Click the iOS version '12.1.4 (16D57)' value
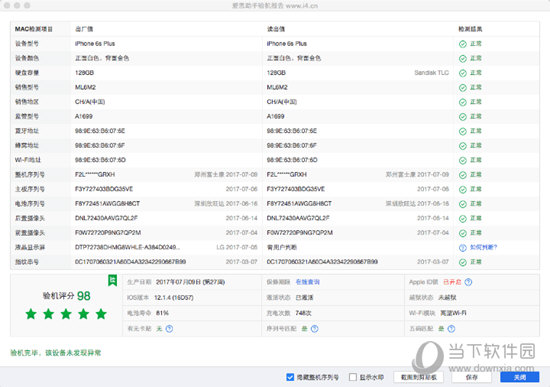 coord(174,298)
